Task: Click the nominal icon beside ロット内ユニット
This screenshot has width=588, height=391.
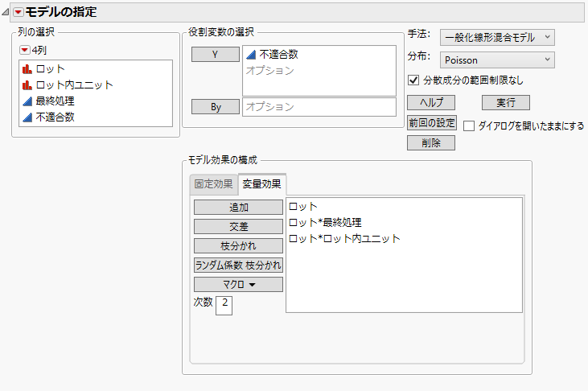Action: (27, 85)
